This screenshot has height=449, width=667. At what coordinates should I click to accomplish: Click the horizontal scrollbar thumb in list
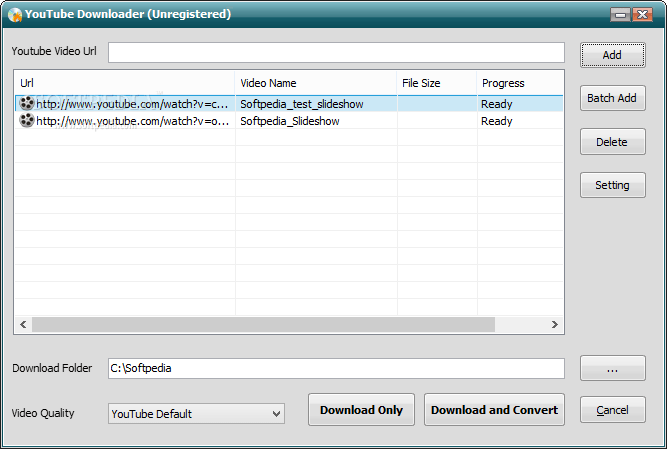(263, 324)
